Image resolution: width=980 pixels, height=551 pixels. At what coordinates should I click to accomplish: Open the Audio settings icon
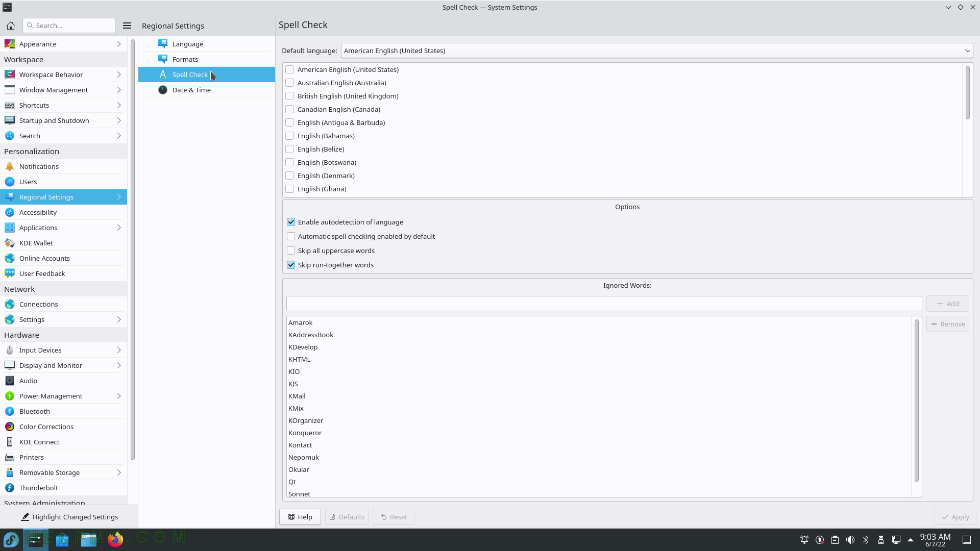[x=10, y=381]
